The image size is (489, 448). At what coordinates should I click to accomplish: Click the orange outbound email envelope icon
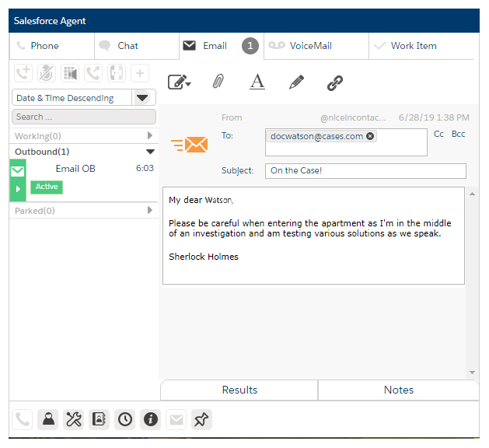coord(189,145)
